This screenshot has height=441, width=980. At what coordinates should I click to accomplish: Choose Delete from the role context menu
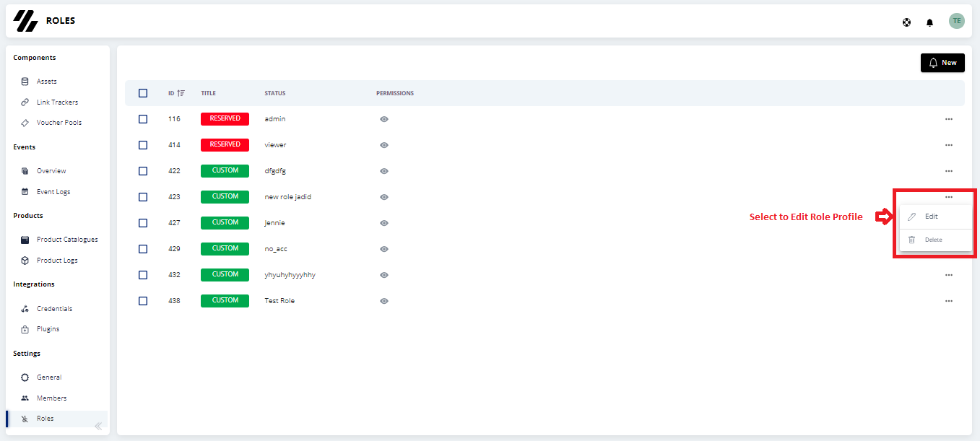tap(936, 240)
